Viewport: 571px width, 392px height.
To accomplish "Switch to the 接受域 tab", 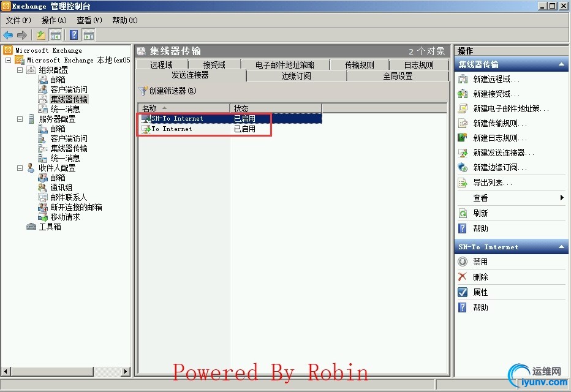I will click(214, 65).
